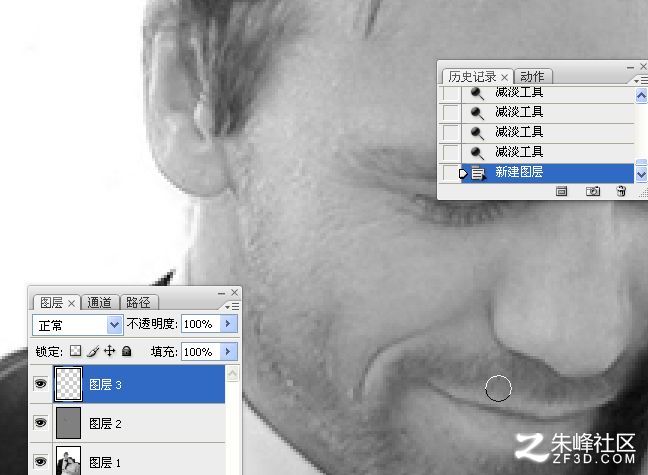The width and height of the screenshot is (648, 475).
Task: Click the 新建图层 state document icon
Action: coord(478,173)
